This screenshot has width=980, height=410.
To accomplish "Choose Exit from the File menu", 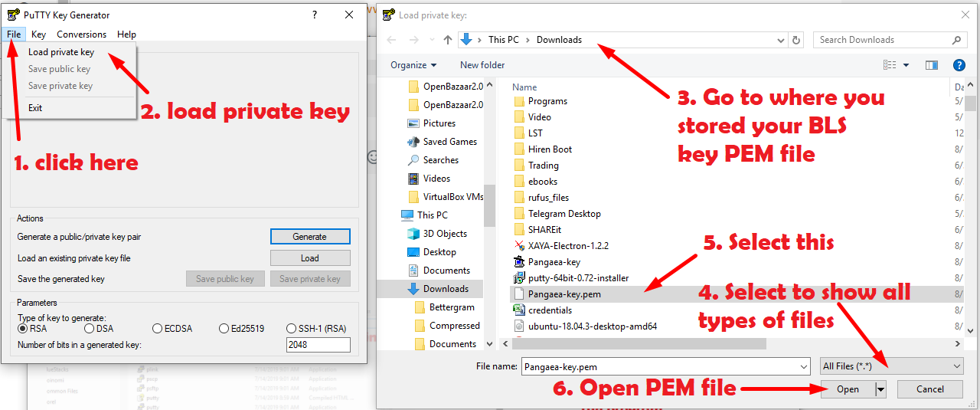I will click(x=35, y=108).
